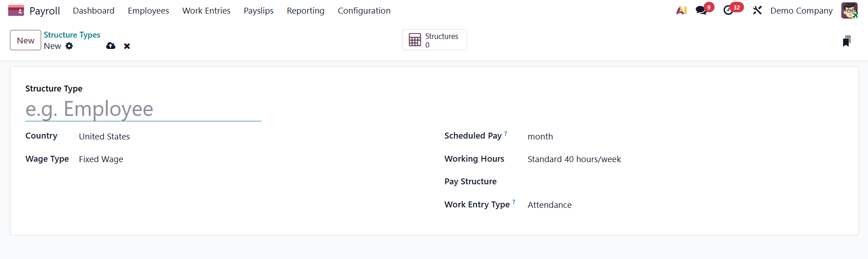Open the Scheduled Pay dropdown showing month
This screenshot has width=868, height=259.
point(634,137)
